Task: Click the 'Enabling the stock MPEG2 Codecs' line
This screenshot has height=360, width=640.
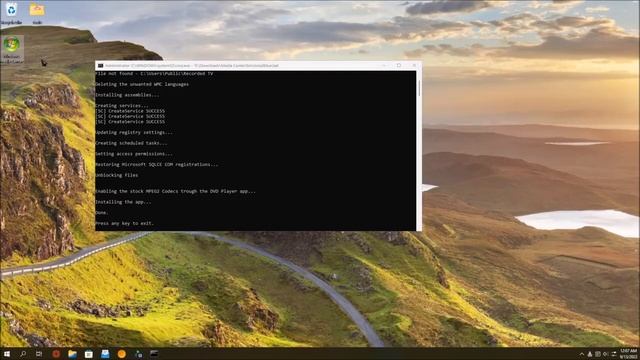Action: [176, 191]
